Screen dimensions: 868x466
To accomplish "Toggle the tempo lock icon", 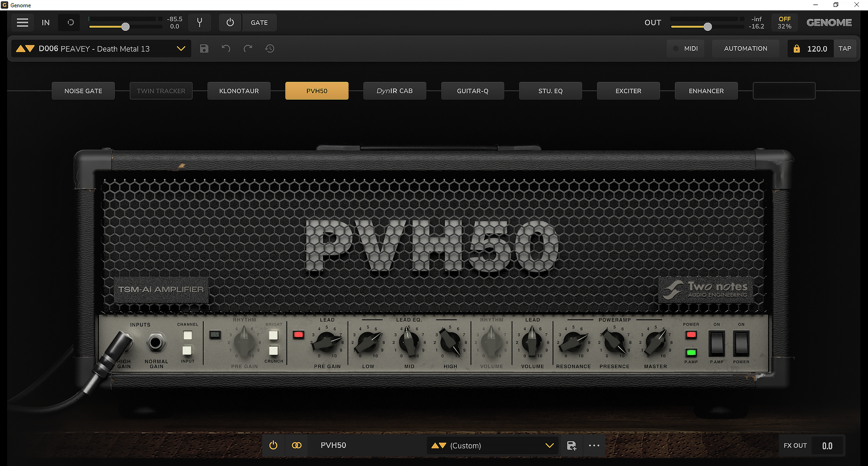I will point(797,48).
